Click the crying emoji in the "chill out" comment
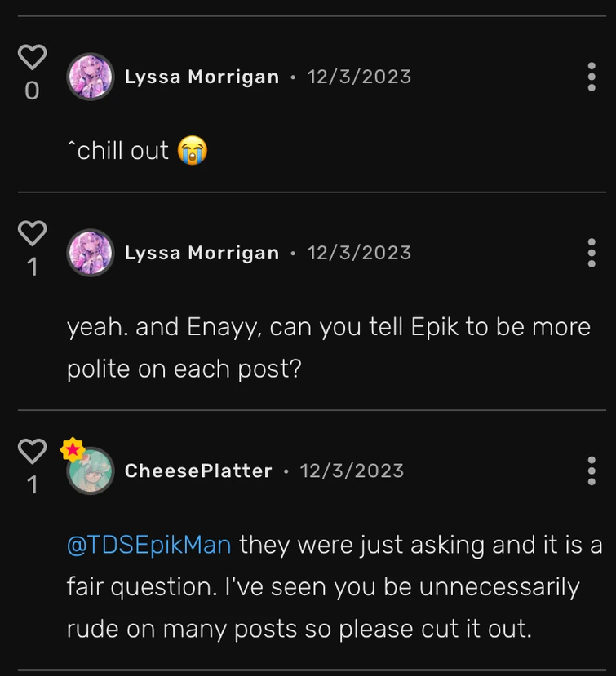The image size is (616, 676). 193,151
